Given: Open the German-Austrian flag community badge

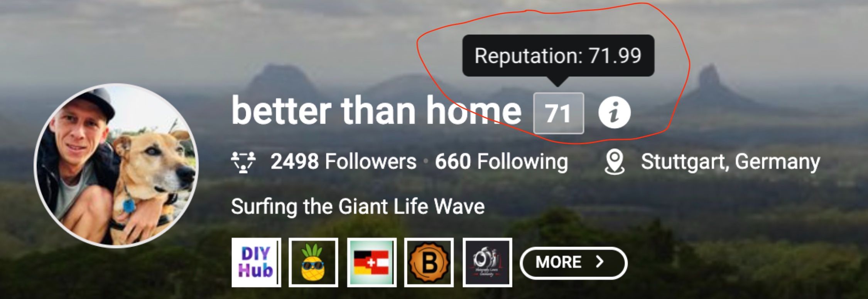Looking at the screenshot, I should 372,262.
